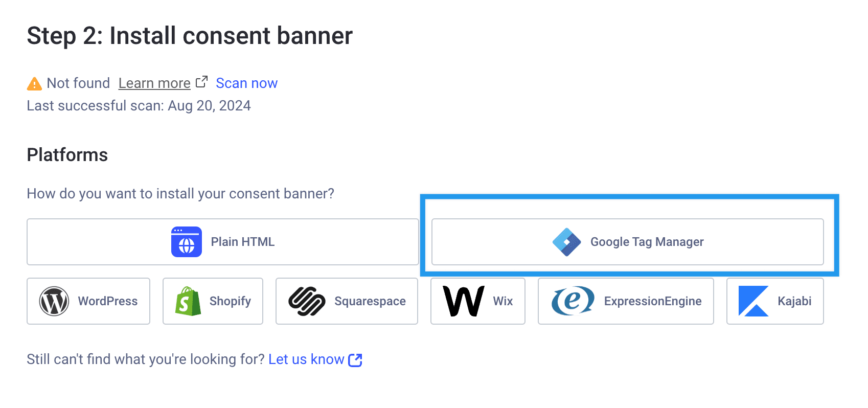Screen dimensions: 868x408
Task: Click external-link icon after Let us know
Action: pos(355,360)
